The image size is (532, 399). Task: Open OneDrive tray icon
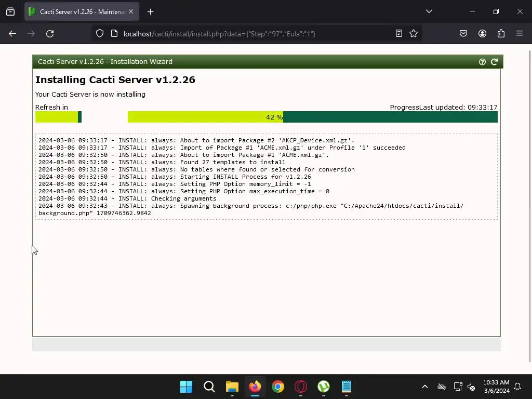442,387
